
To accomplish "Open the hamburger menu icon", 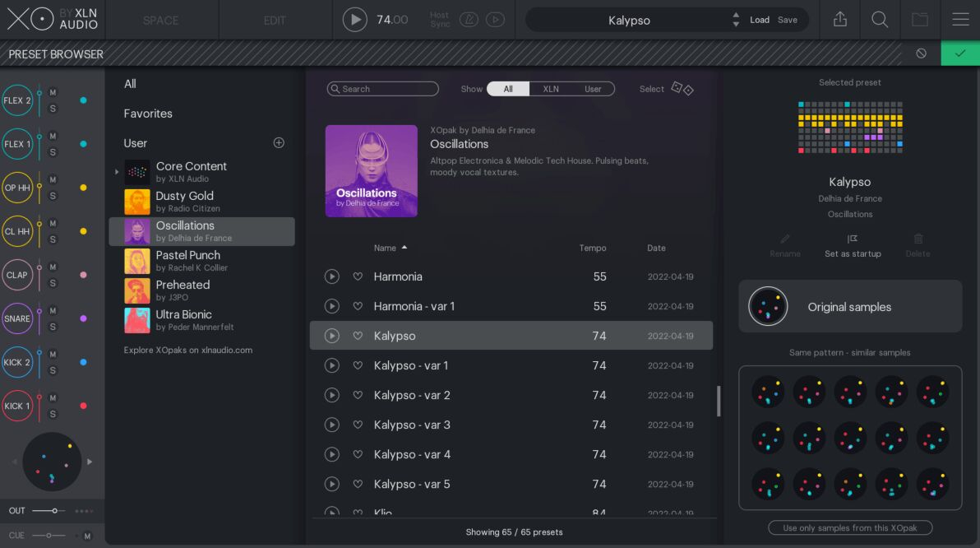I will 960,20.
